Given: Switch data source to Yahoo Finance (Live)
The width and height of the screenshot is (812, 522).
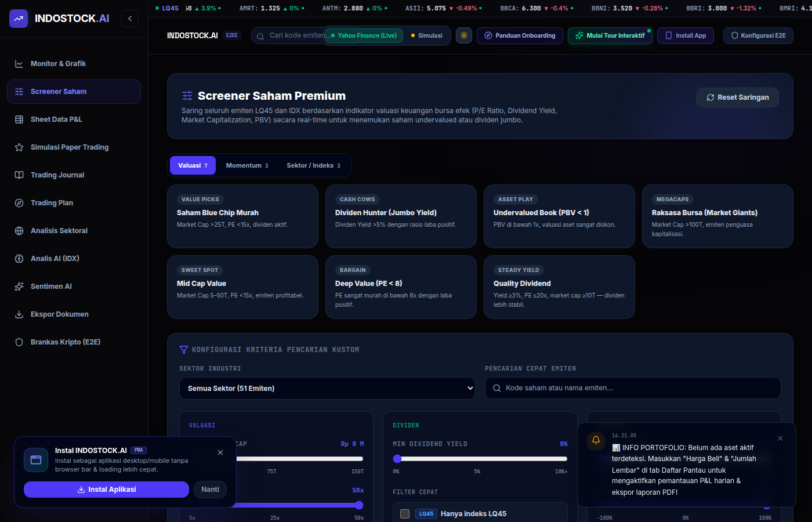Looking at the screenshot, I should point(364,35).
